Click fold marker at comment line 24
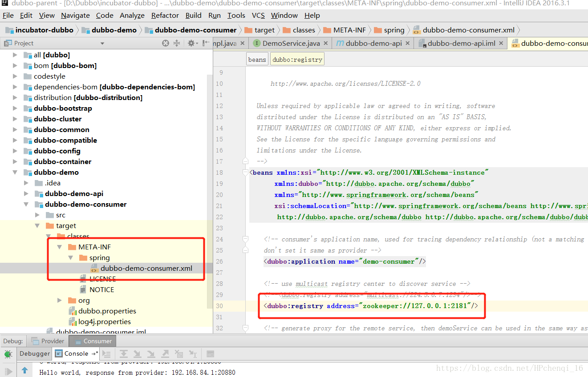This screenshot has width=588, height=377. point(245,239)
